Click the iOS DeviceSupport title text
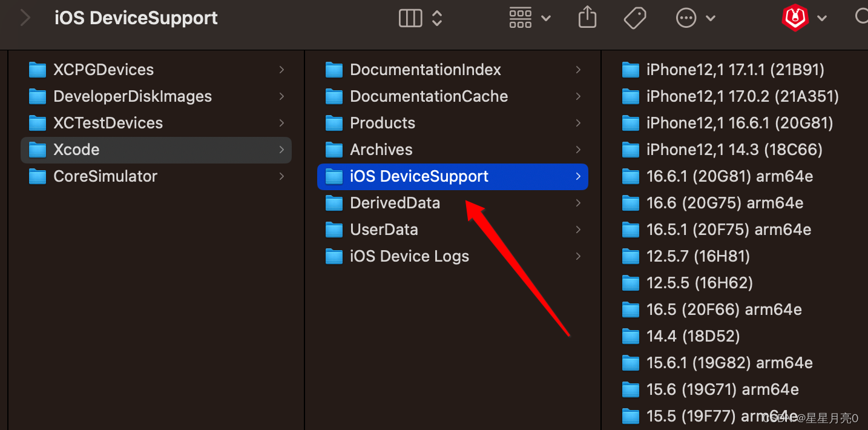 136,18
